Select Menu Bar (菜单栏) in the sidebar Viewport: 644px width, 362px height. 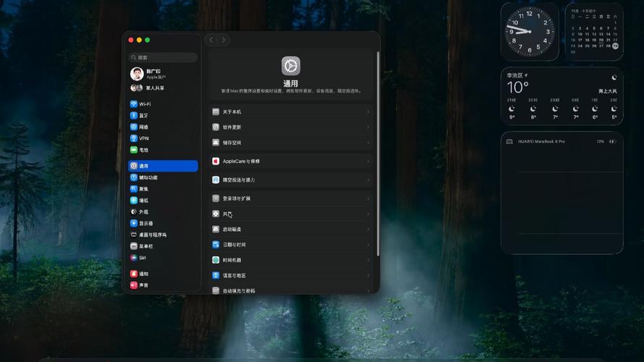(163, 246)
